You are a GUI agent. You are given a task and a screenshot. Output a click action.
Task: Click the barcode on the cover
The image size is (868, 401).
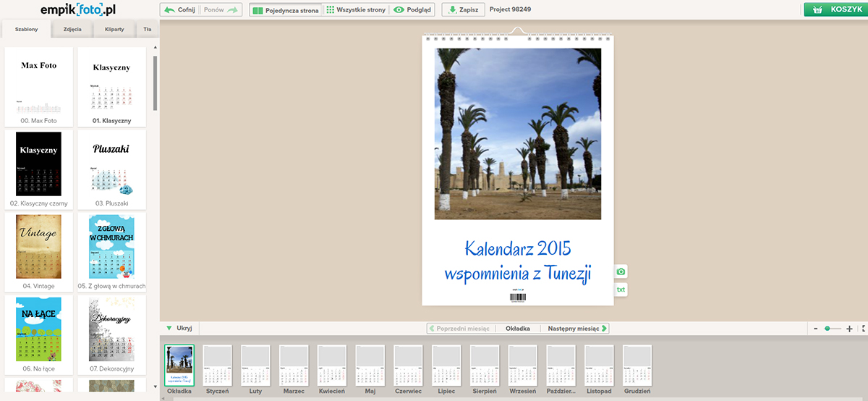pos(518,297)
